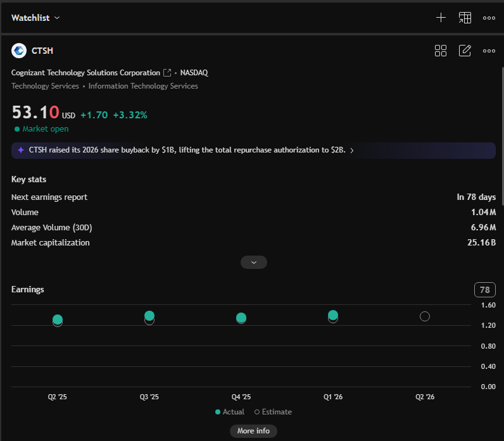Click the Key stats heading
Viewport: 504px width, 441px height.
(x=28, y=179)
